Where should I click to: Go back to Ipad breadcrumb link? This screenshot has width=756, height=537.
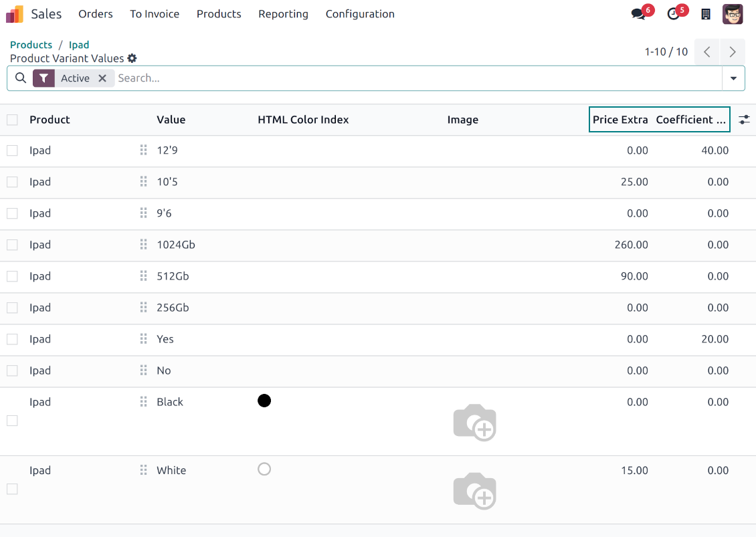(x=78, y=45)
